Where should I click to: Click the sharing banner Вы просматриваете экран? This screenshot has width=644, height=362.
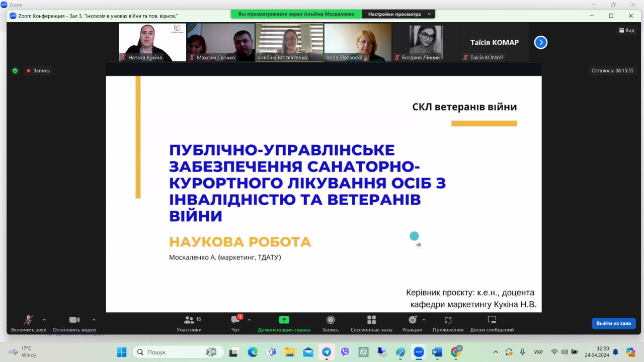(x=296, y=14)
